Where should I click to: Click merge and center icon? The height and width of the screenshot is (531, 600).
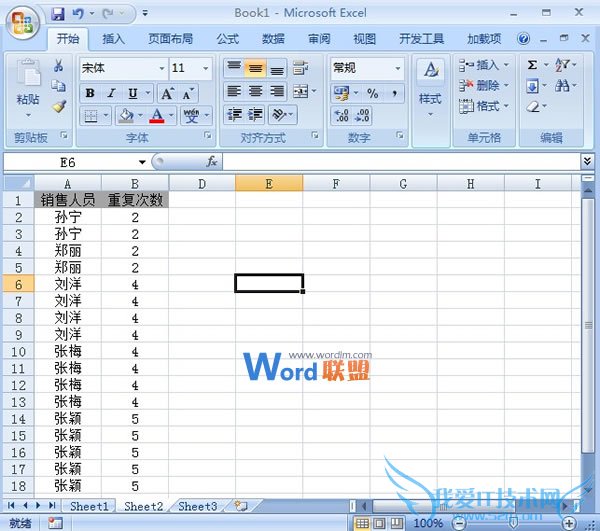click(300, 91)
